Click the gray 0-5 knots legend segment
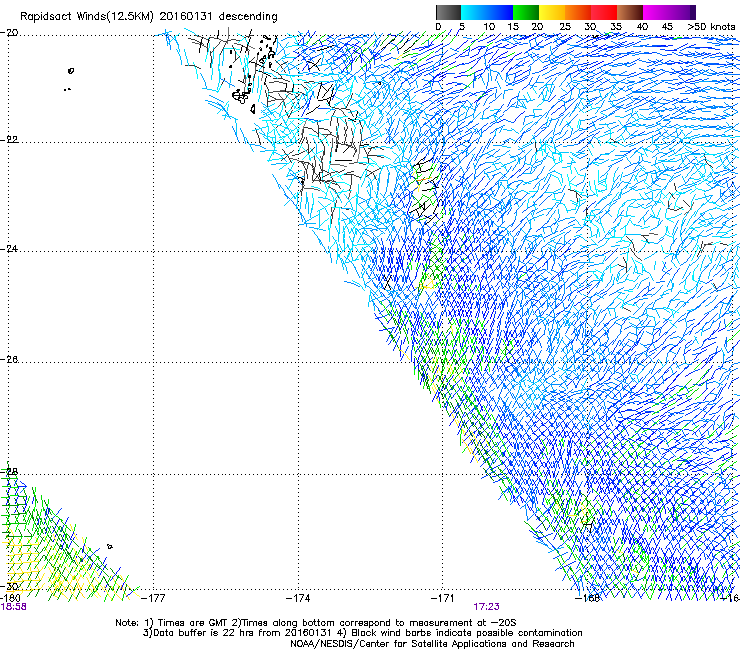This screenshot has width=740, height=650. 448,12
